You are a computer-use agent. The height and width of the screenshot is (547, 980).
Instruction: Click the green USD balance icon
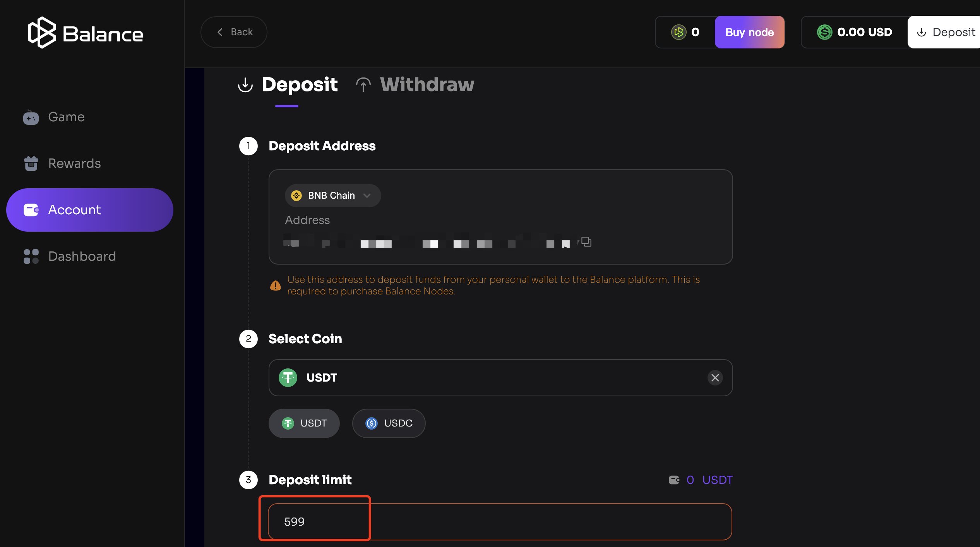(x=824, y=32)
